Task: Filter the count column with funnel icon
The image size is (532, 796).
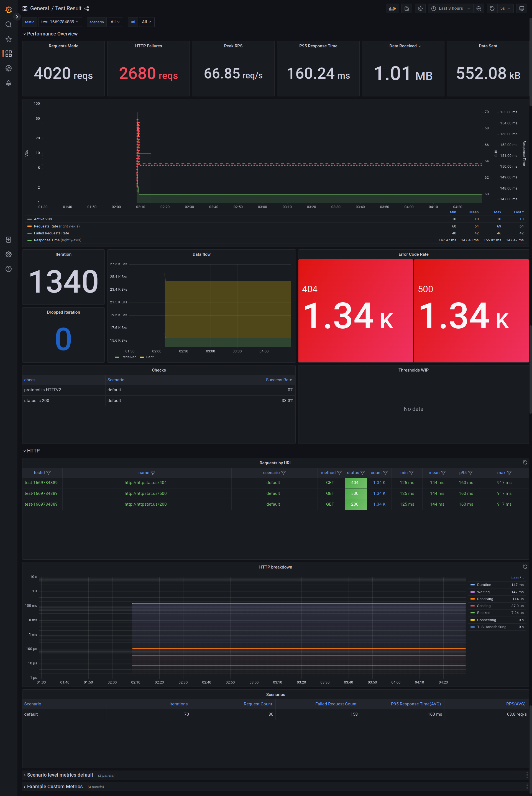Action: [385, 473]
